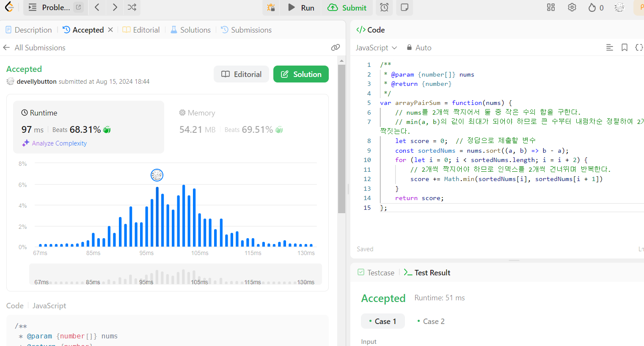This screenshot has width=644, height=346.
Task: Click Analyze Complexity link
Action: click(55, 143)
